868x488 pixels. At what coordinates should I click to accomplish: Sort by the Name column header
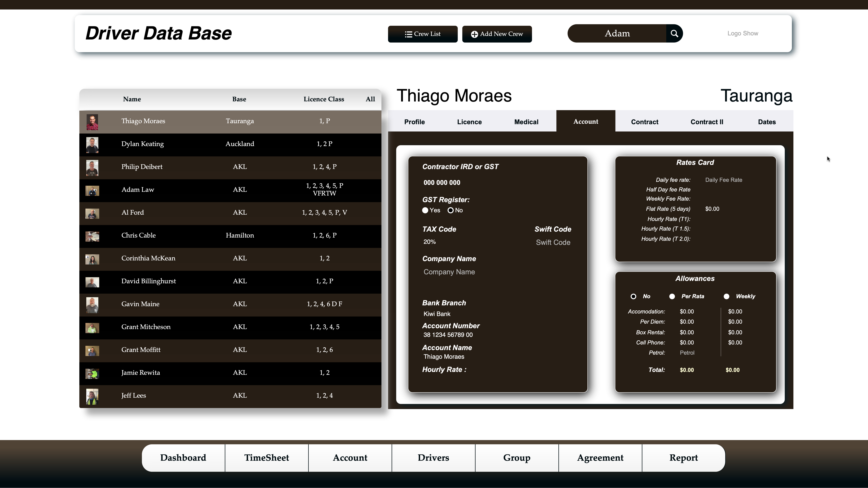tap(132, 99)
